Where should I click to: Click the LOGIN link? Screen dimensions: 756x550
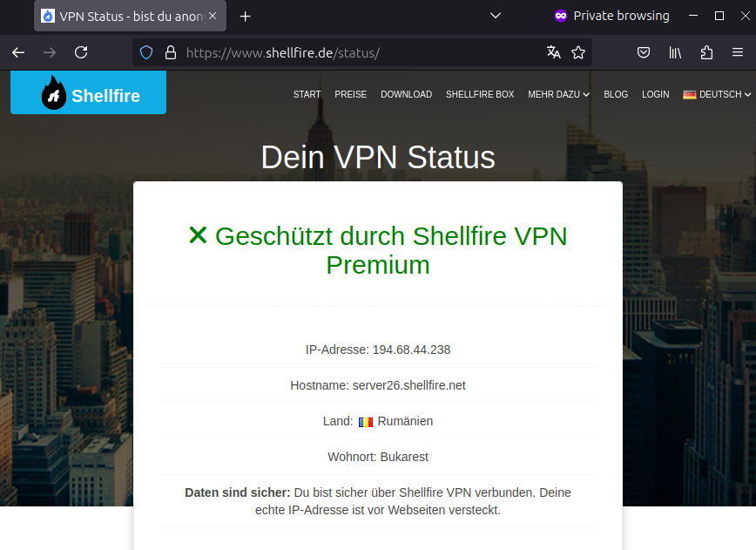click(655, 94)
